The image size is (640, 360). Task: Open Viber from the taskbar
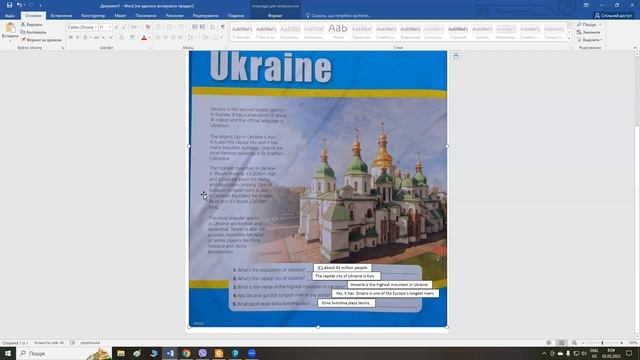[202, 353]
